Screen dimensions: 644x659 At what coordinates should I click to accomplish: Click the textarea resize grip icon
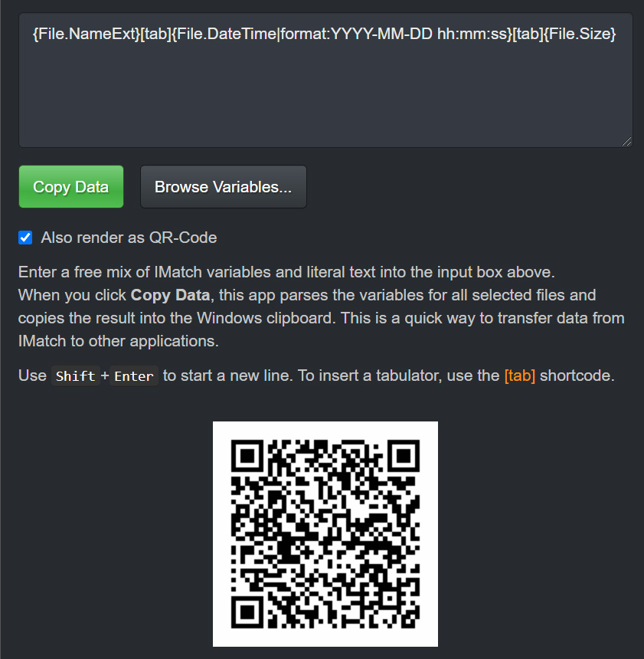click(x=626, y=142)
